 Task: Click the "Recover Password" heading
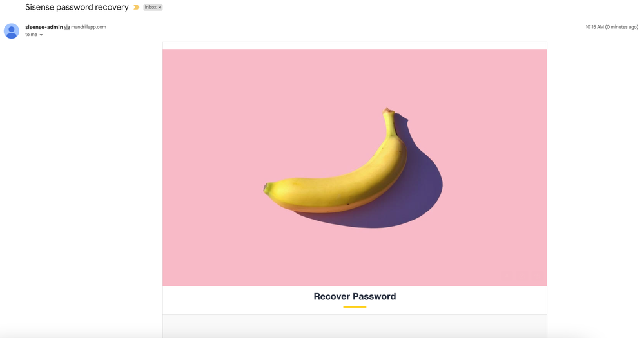[x=355, y=297]
